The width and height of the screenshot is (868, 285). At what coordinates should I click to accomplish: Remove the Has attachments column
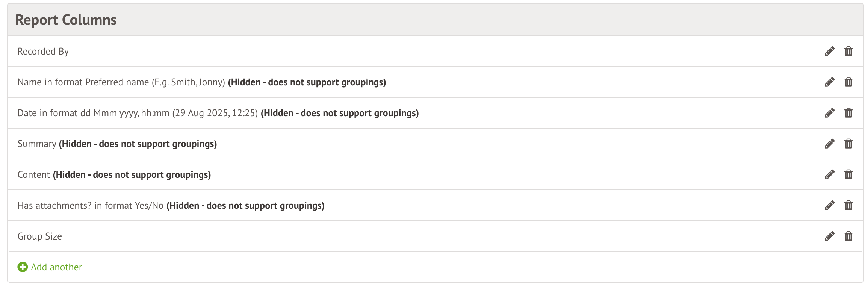pyautogui.click(x=848, y=205)
